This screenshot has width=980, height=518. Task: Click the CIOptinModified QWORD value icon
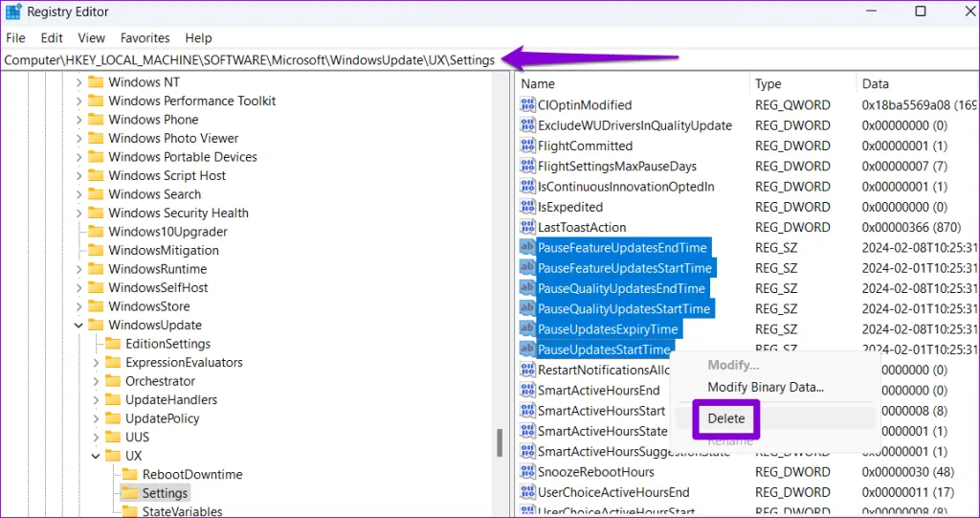[527, 105]
